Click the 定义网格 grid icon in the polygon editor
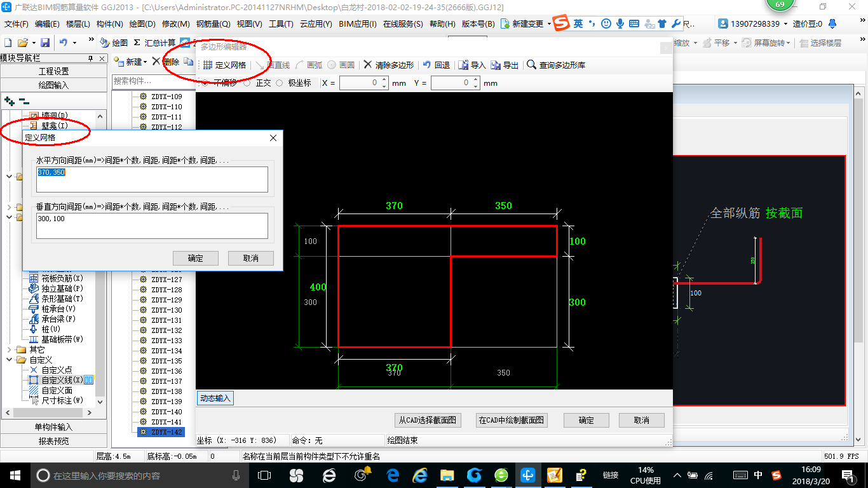This screenshot has width=868, height=488. click(208, 65)
